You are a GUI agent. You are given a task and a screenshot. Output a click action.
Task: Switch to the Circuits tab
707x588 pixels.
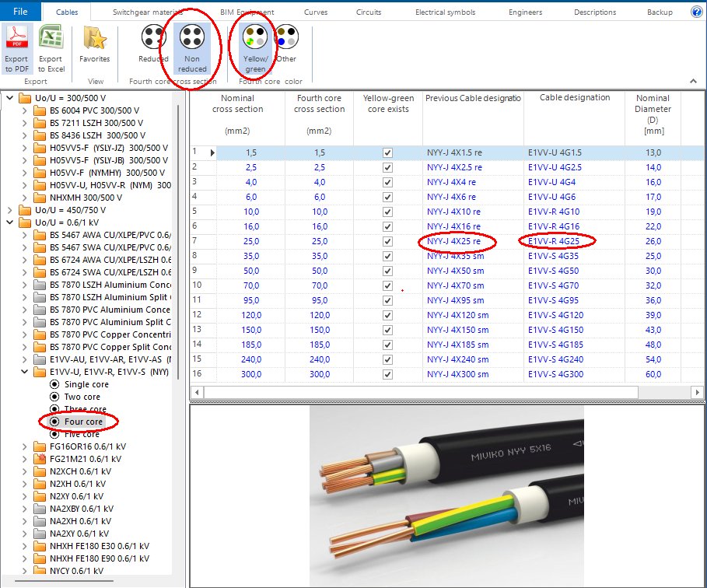pos(368,12)
